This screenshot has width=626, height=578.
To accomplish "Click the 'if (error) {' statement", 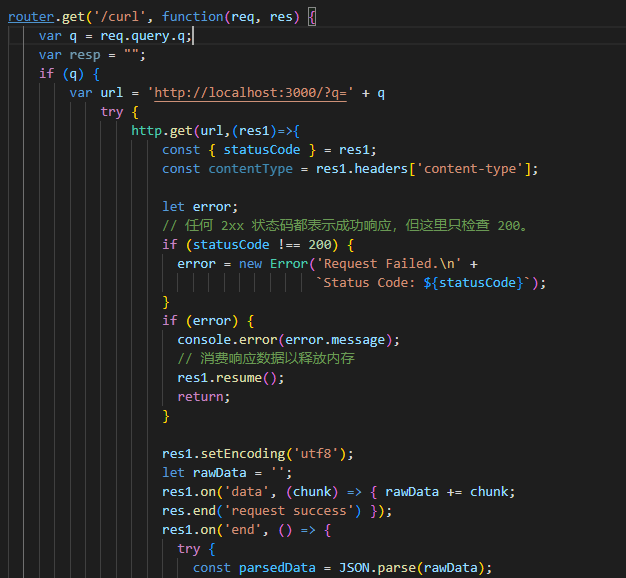I will pos(208,321).
